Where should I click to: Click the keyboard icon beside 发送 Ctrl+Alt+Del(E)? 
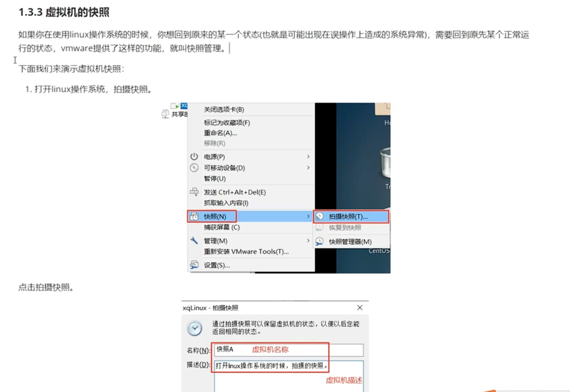(x=194, y=192)
